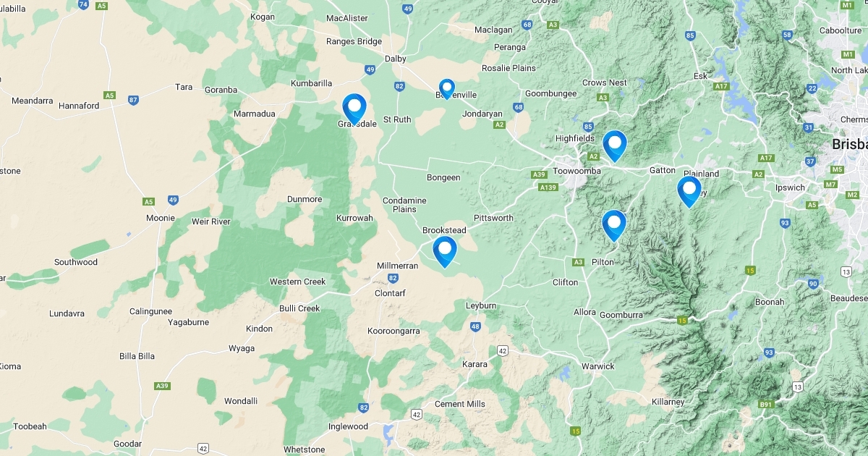Viewport: 868px width, 456px height.
Task: Select the Moonie town label
Action: point(160,218)
